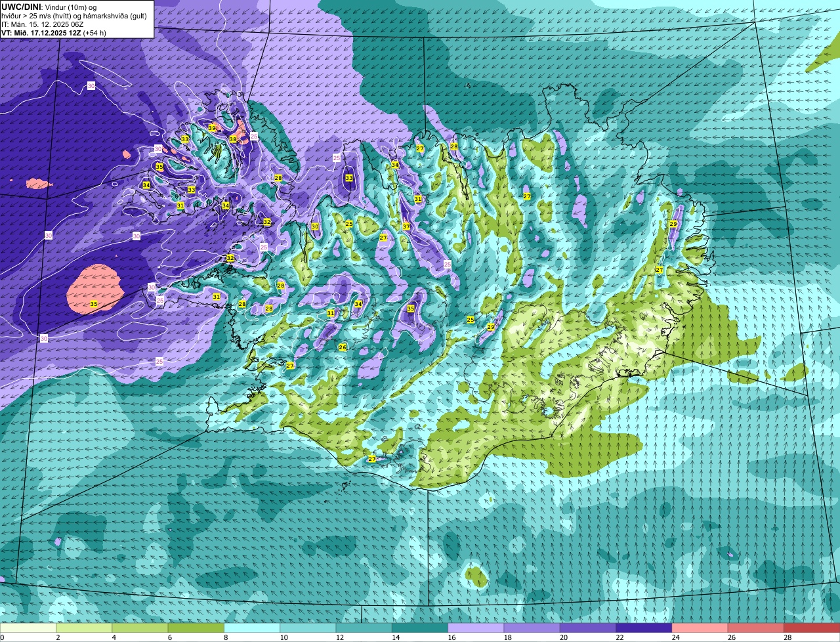Select the 6–8 m/s olive green legend swatch

(x=196, y=628)
